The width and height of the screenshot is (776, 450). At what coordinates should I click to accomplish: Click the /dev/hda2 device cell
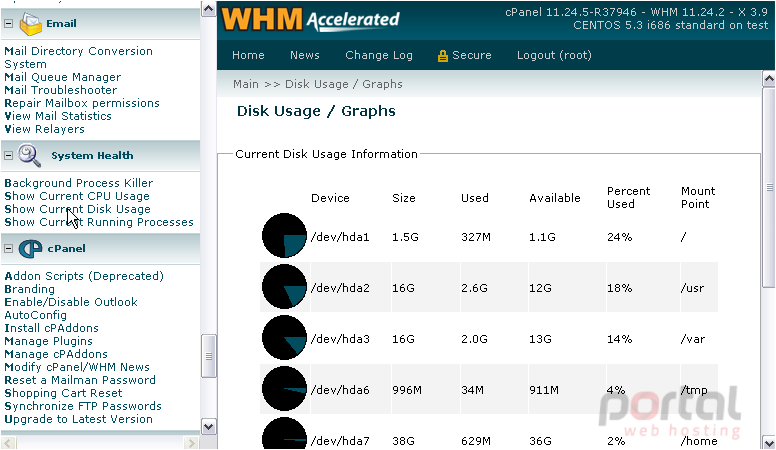[x=340, y=288]
